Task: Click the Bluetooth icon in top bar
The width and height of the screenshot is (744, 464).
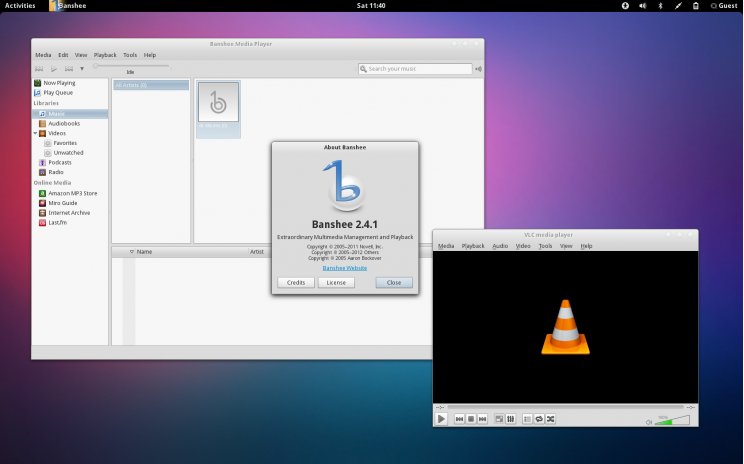Action: coord(660,6)
